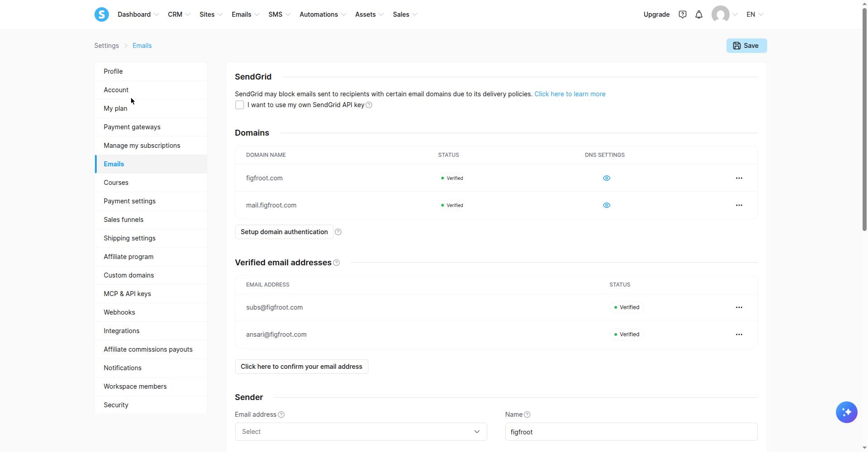Click the user avatar icon
868x452 pixels.
(720, 14)
